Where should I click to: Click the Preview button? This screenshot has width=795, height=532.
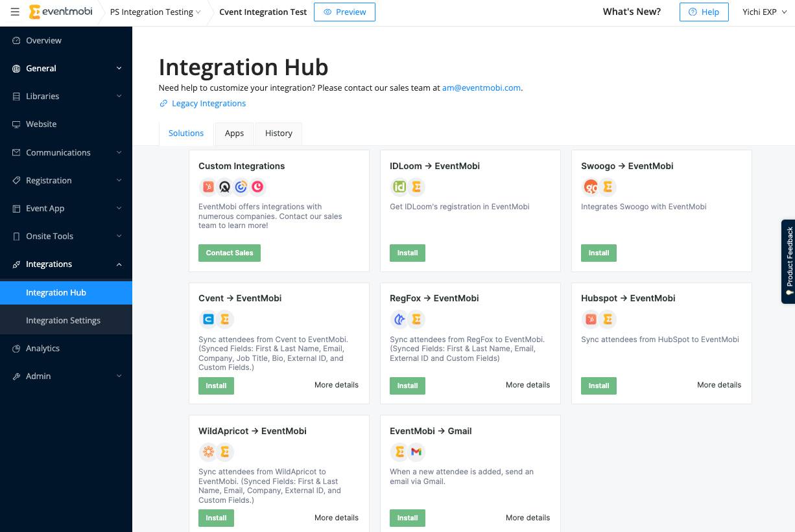(344, 12)
